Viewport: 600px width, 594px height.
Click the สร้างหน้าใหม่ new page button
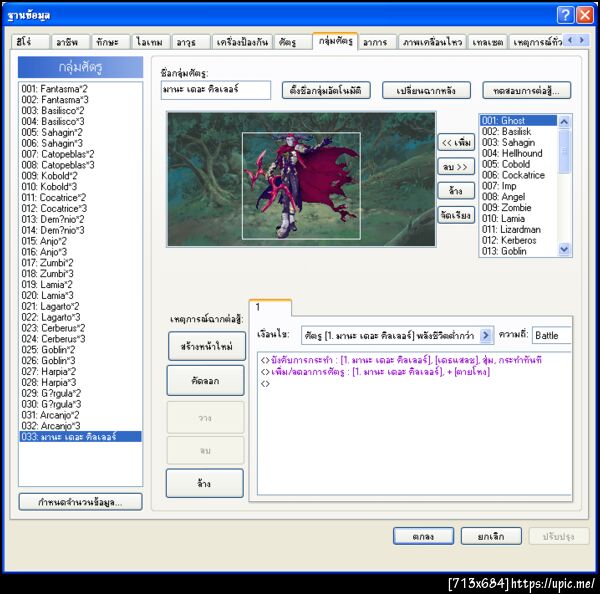tap(207, 346)
